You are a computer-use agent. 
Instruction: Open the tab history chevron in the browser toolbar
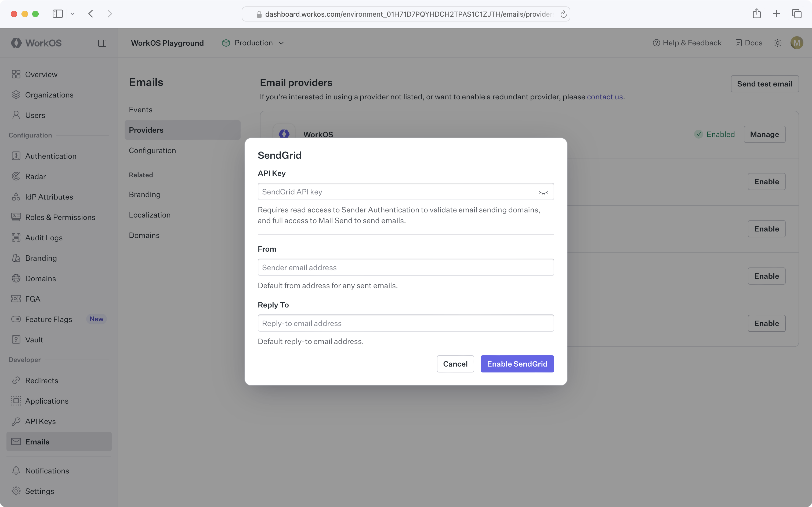[x=73, y=14]
